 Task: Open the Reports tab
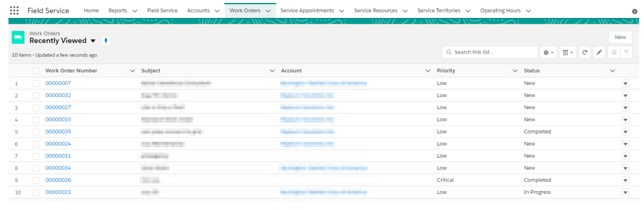point(118,11)
